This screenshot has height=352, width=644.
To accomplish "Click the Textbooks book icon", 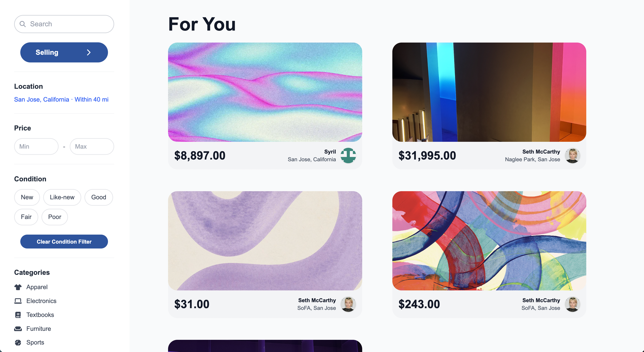I will [x=18, y=315].
